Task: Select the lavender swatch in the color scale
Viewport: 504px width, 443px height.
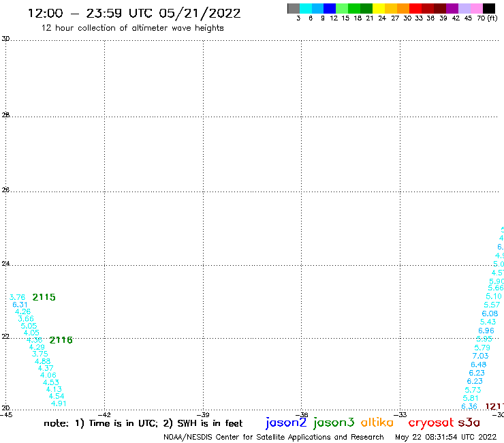Action: (x=464, y=8)
